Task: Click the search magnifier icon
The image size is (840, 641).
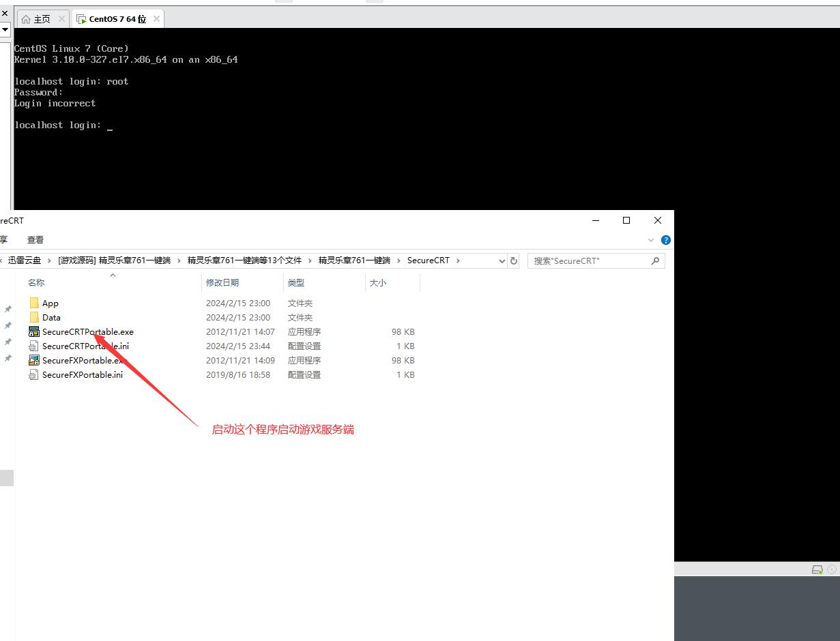Action: click(x=655, y=260)
